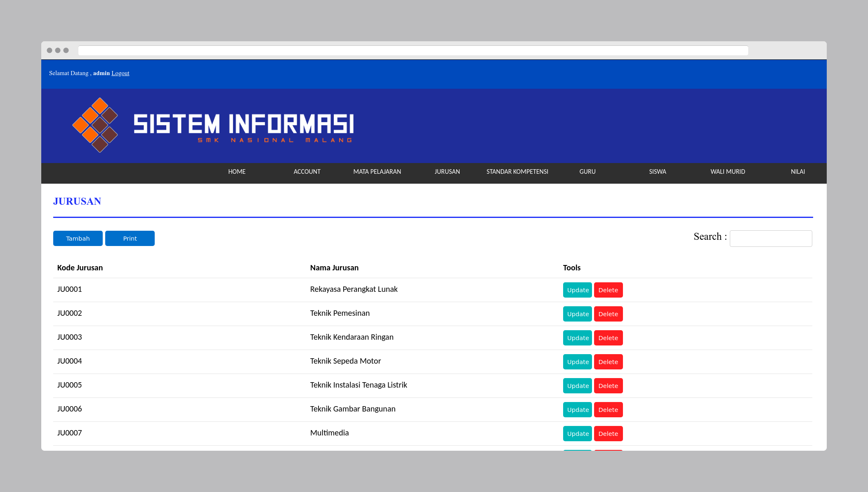Open the HOME menu item
868x492 pixels.
(x=236, y=172)
